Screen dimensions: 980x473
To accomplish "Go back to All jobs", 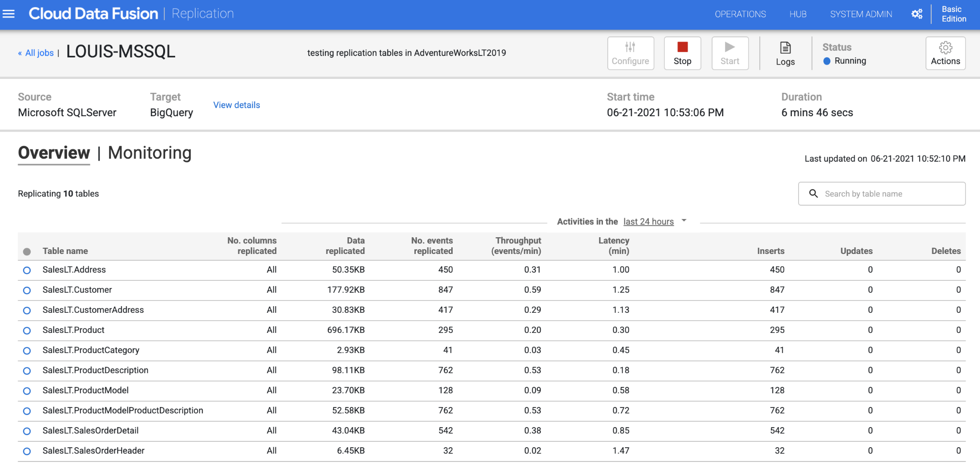I will tap(36, 53).
